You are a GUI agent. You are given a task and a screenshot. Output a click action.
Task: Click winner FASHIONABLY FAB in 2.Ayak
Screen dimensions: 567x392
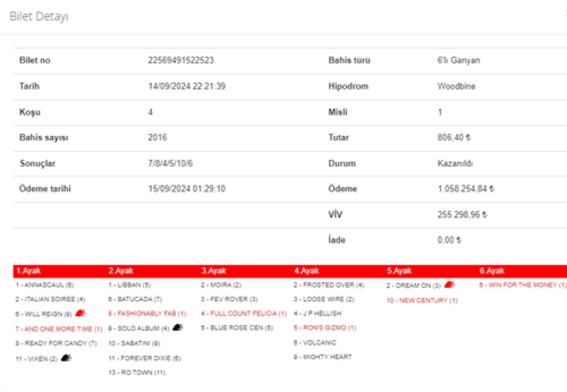coord(147,314)
